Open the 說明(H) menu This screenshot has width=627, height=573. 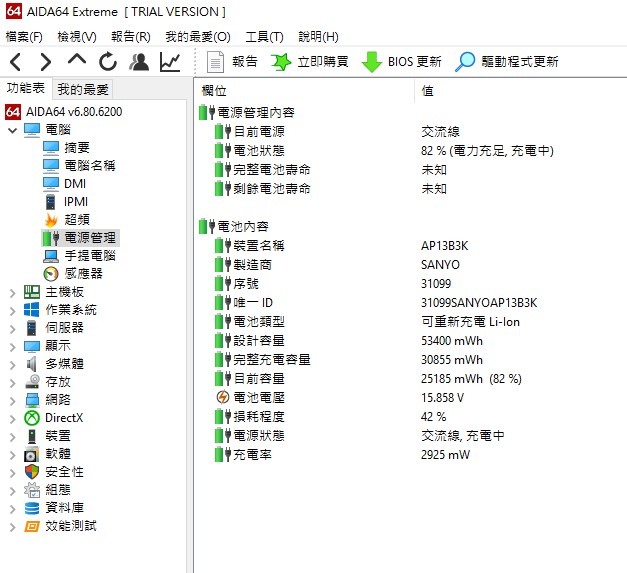pyautogui.click(x=318, y=37)
